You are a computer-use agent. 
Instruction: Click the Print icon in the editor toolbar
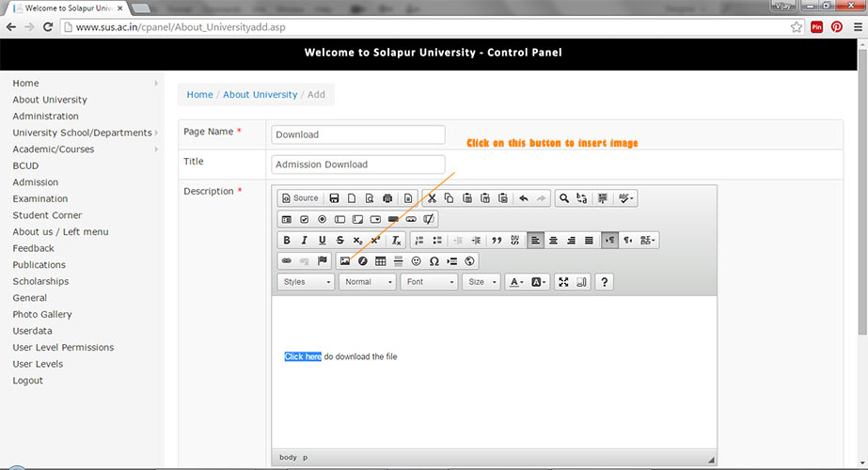coord(387,198)
